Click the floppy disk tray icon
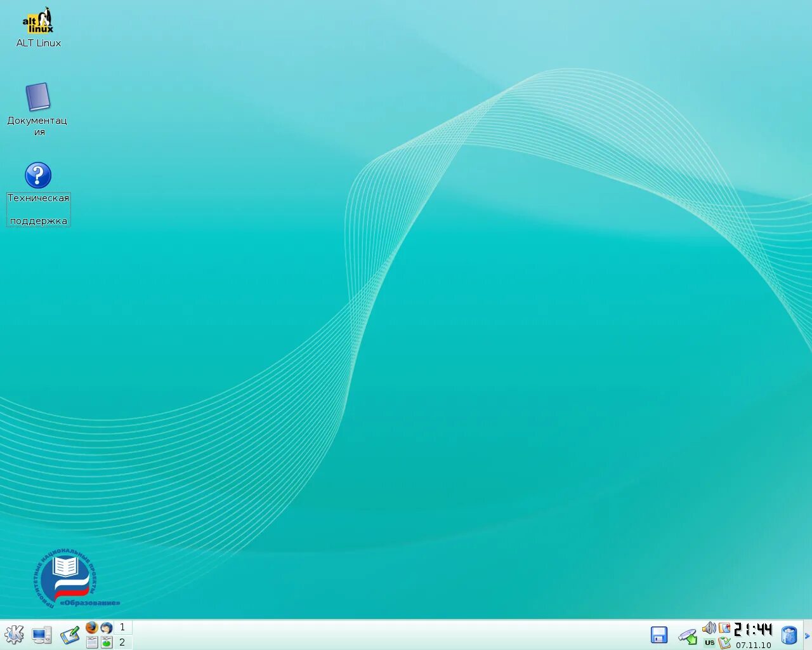Image resolution: width=812 pixels, height=650 pixels. pyautogui.click(x=659, y=635)
